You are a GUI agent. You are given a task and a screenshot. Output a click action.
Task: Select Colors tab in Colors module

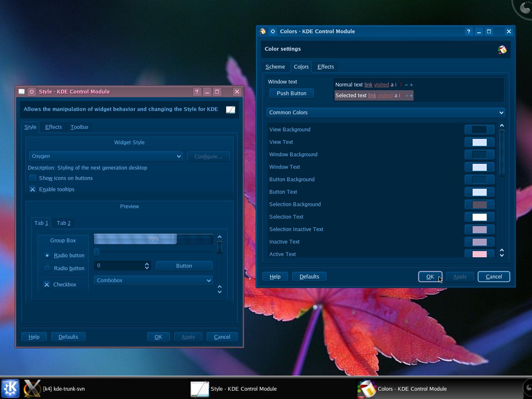[x=301, y=66]
